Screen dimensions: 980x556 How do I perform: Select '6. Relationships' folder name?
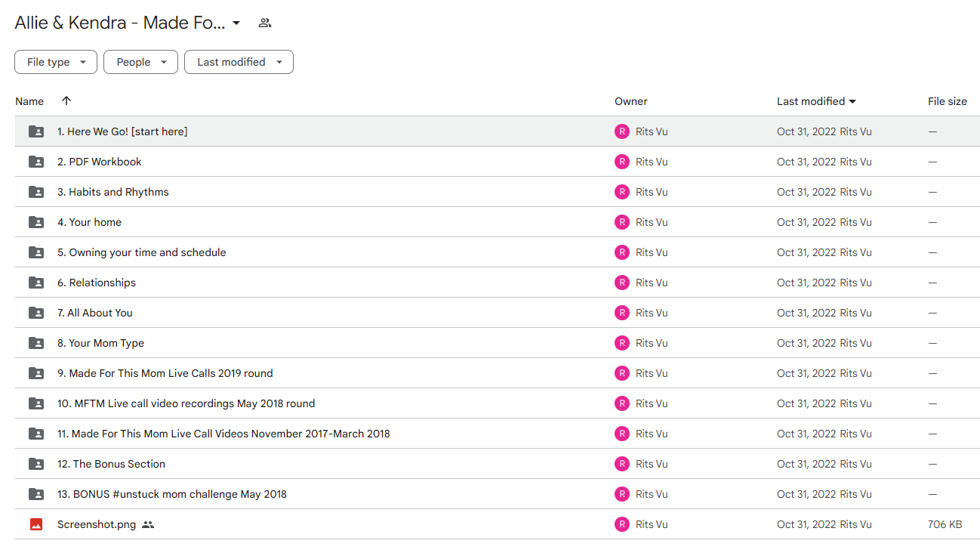coord(97,283)
